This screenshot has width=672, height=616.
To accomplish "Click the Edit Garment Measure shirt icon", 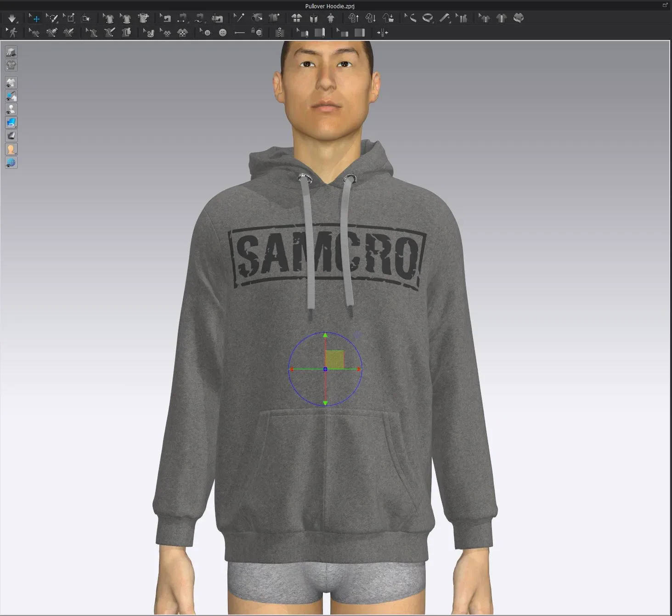I will (x=484, y=18).
